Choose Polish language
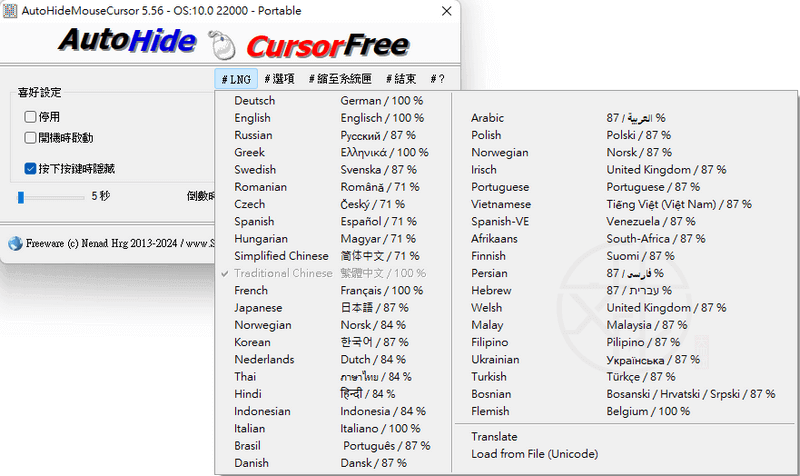This screenshot has width=800, height=476. (x=625, y=135)
